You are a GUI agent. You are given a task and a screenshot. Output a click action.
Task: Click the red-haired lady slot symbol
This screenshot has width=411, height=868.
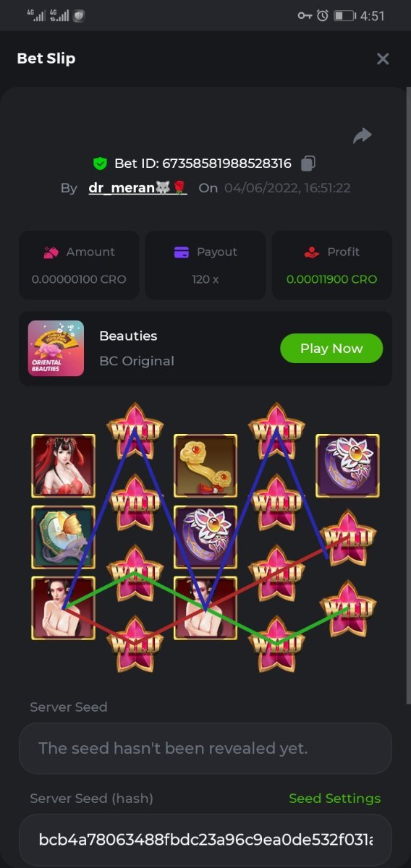pos(63,466)
